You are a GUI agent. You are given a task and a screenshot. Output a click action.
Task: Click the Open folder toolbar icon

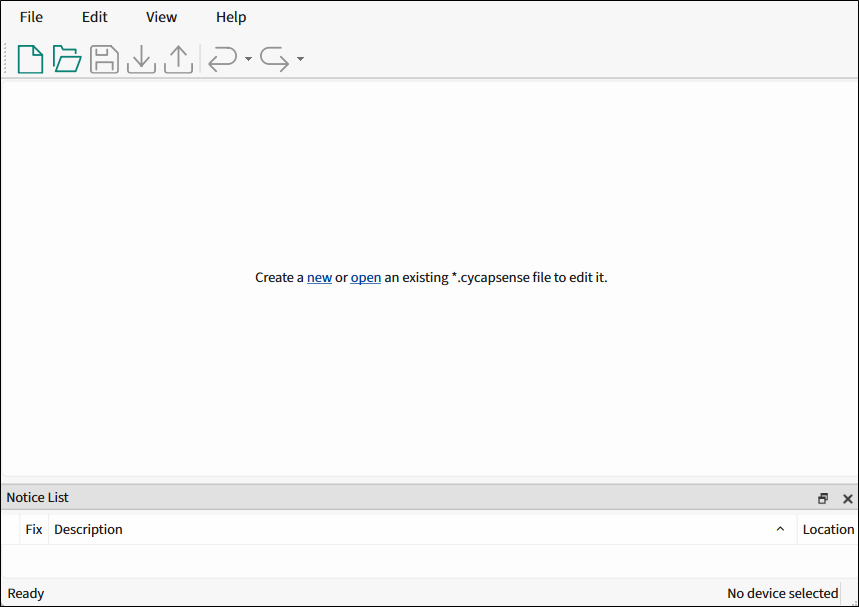(67, 59)
